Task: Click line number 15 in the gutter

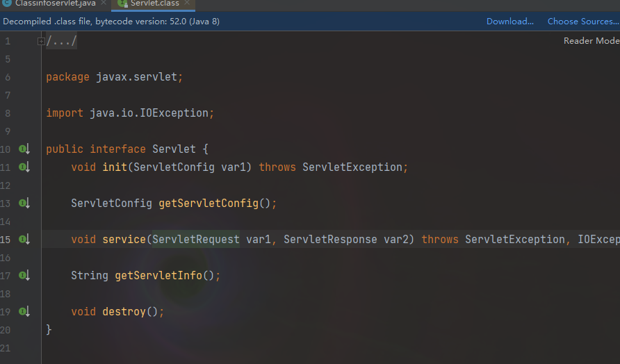Action: click(5, 239)
